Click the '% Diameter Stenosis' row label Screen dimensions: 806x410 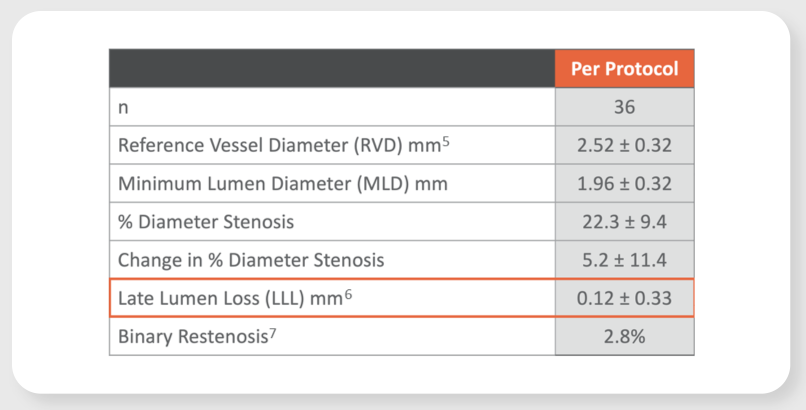206,222
